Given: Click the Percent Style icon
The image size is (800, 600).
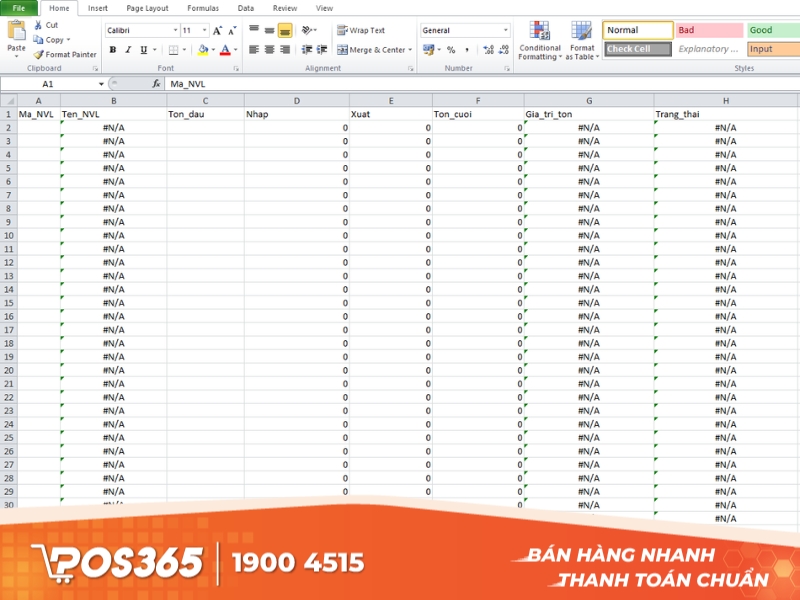Looking at the screenshot, I should [451, 47].
